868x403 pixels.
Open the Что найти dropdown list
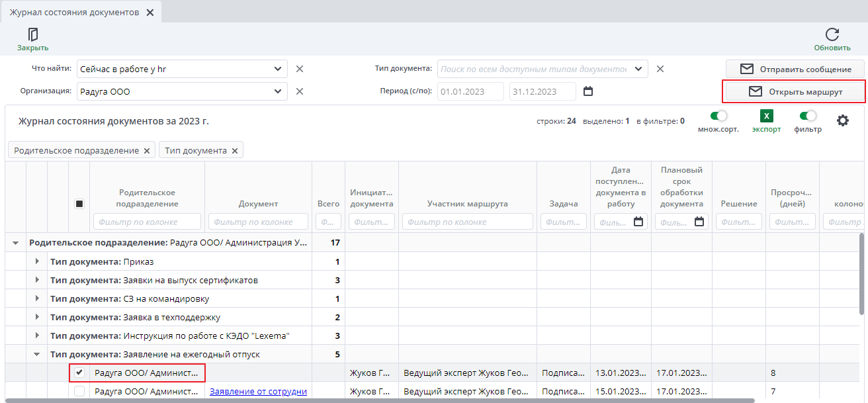[278, 69]
